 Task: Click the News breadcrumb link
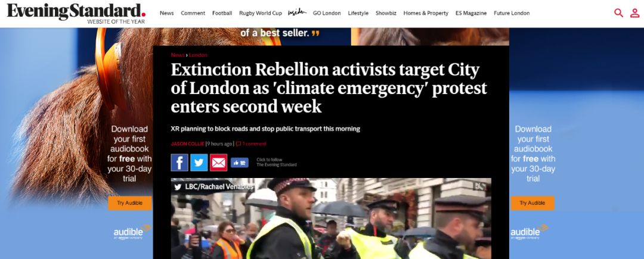(x=178, y=55)
